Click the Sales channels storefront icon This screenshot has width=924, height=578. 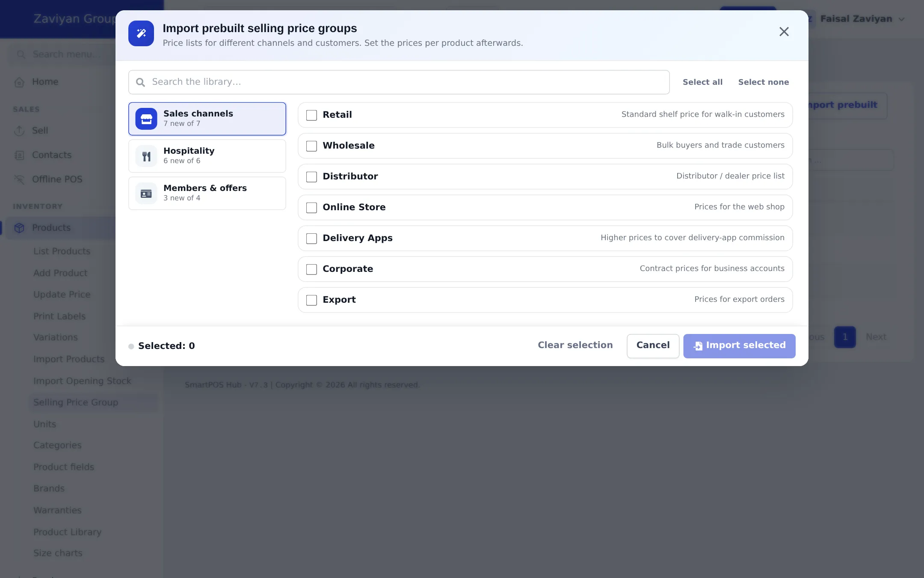146,119
